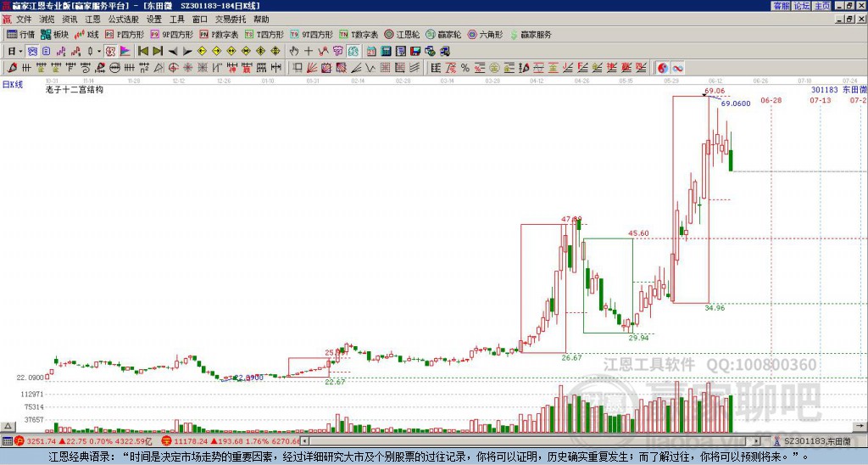Toggle the highlighted 权 icon
The height and width of the screenshot is (465, 868).
[x=110, y=52]
